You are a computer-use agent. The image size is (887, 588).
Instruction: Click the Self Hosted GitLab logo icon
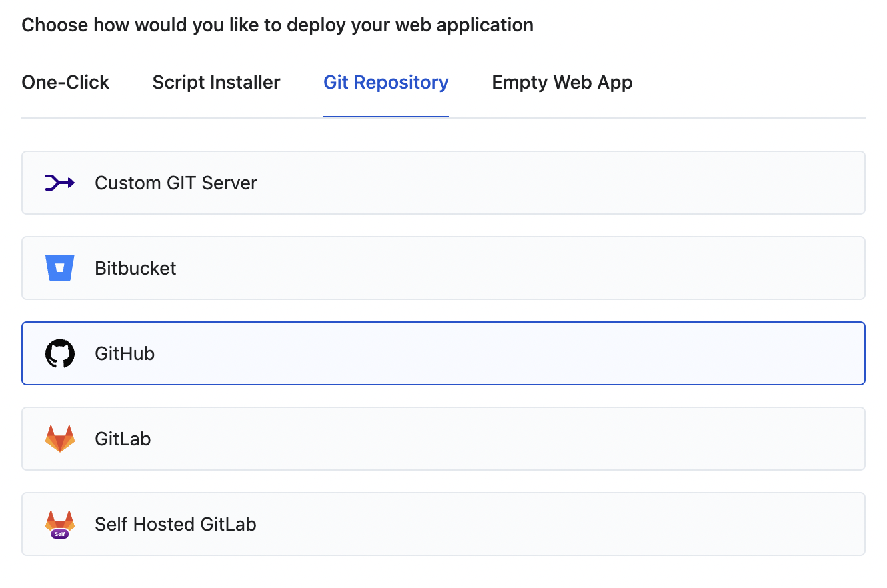[59, 524]
